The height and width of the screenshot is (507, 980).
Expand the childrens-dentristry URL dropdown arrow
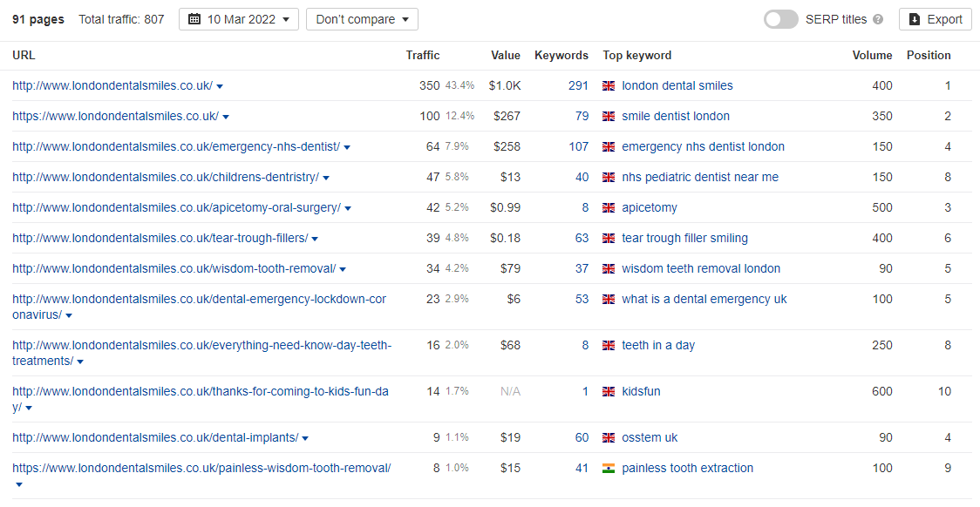tap(326, 179)
